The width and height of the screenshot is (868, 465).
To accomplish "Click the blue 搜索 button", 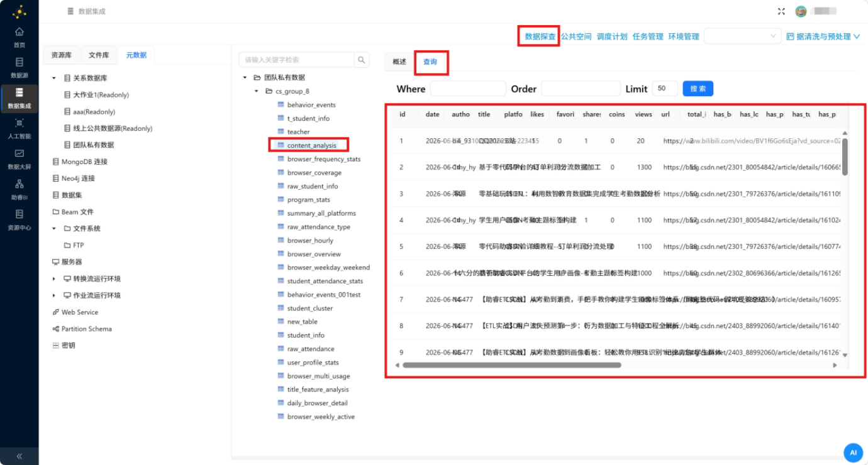I will click(698, 89).
